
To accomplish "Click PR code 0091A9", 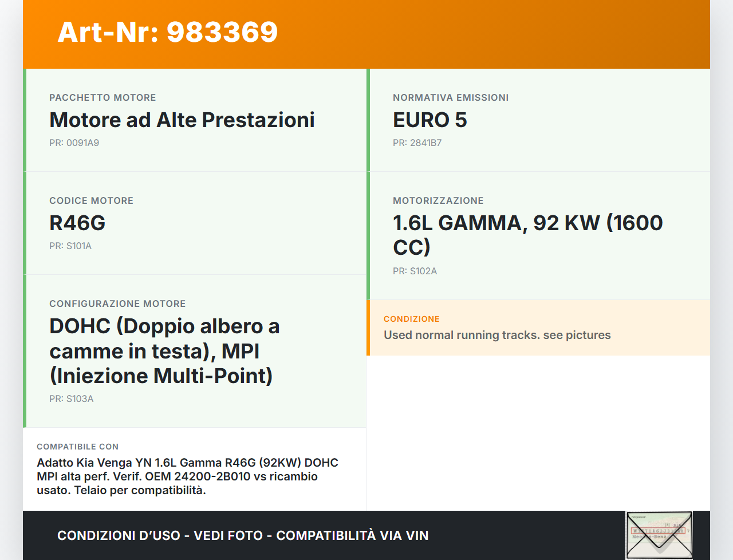I will 74,143.
